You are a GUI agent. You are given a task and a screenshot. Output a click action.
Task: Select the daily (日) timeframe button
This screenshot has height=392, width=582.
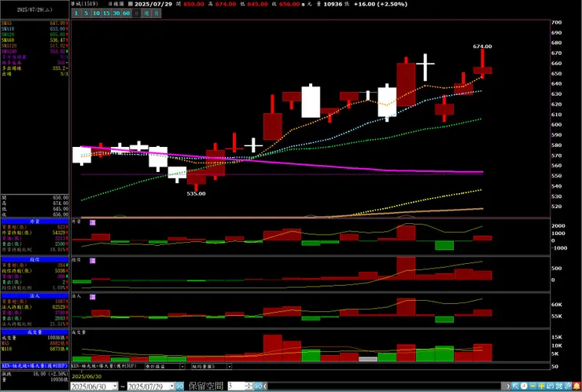[137, 13]
